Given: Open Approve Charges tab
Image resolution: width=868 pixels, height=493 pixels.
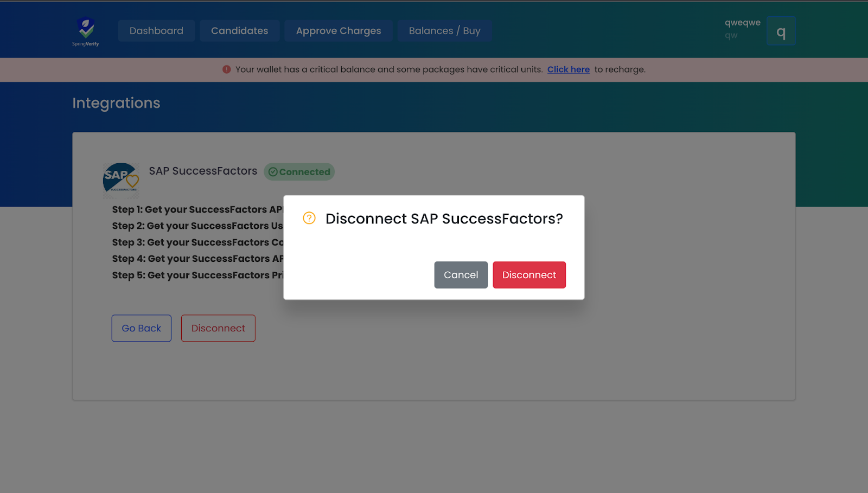Looking at the screenshot, I should (x=339, y=31).
